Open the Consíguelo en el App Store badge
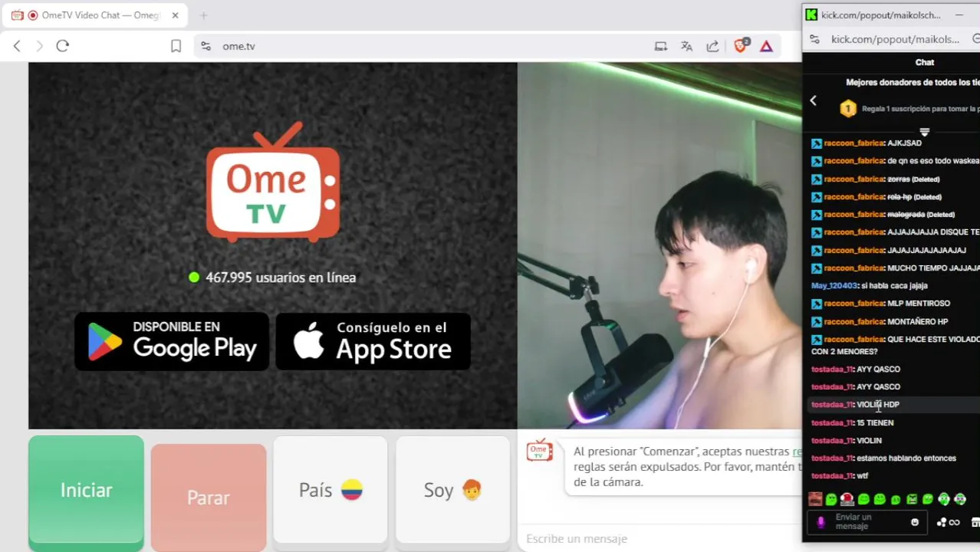 point(373,341)
